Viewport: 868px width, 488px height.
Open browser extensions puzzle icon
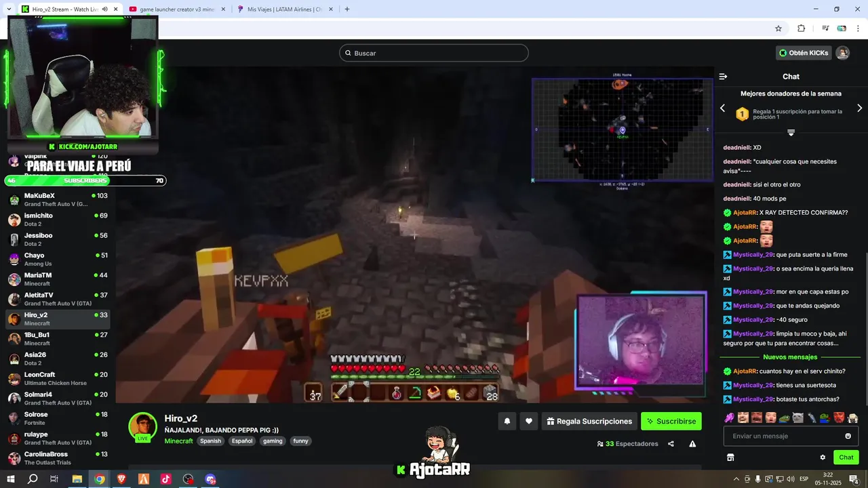pyautogui.click(x=801, y=28)
